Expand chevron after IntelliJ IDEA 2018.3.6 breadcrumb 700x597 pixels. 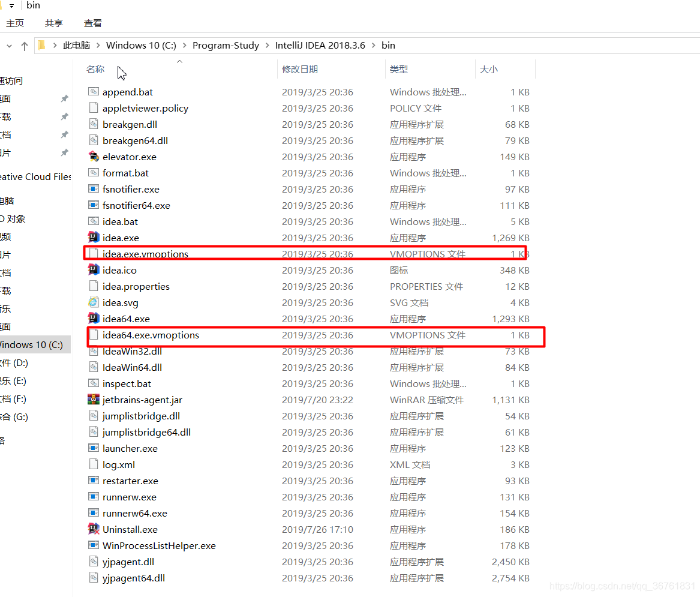coord(374,46)
